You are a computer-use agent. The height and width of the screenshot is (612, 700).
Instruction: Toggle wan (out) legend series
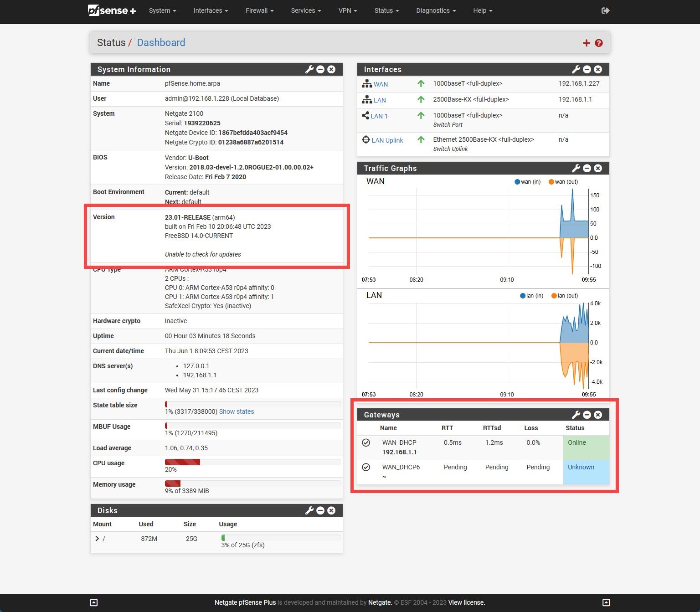(563, 182)
